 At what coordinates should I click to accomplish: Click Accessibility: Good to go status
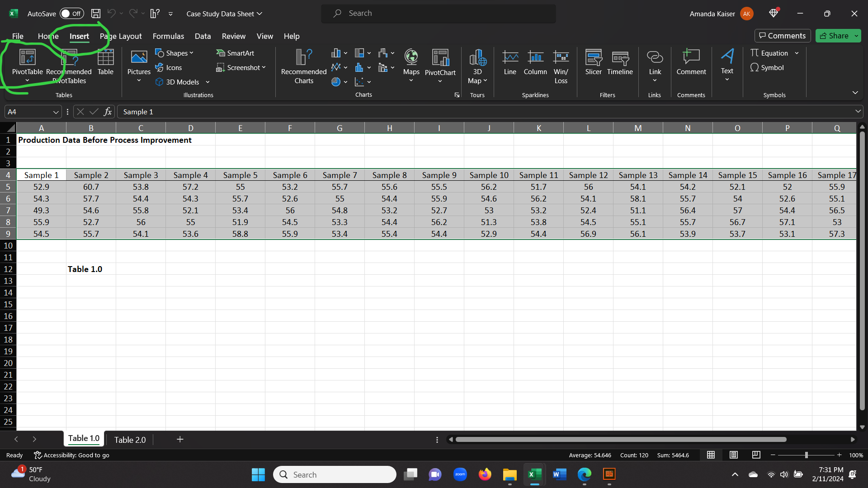[x=72, y=455]
